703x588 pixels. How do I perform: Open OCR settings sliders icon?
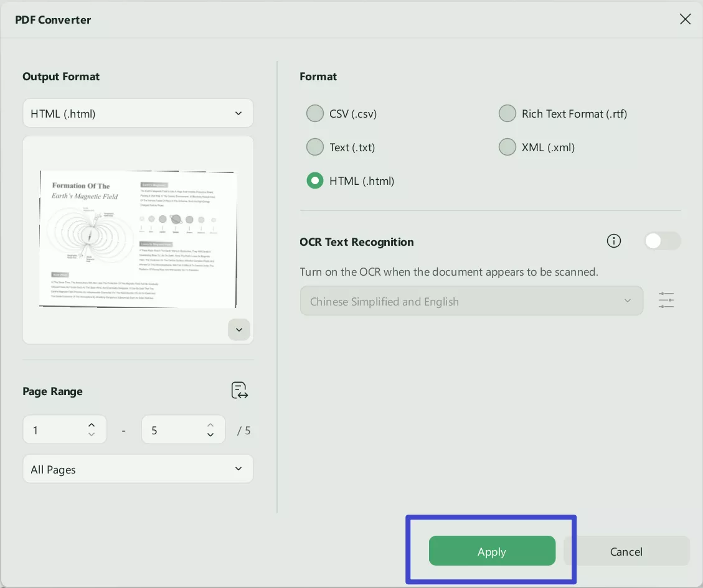(666, 301)
